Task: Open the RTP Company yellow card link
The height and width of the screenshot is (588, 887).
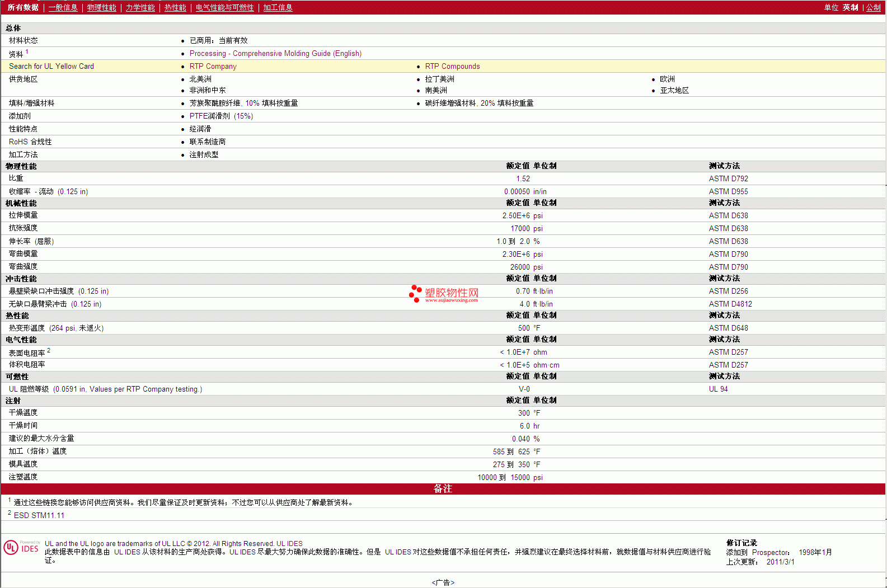Action: pyautogui.click(x=213, y=66)
